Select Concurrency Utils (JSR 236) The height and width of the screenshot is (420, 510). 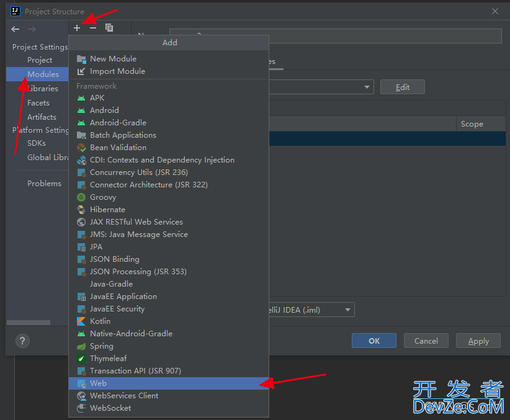tap(169, 172)
